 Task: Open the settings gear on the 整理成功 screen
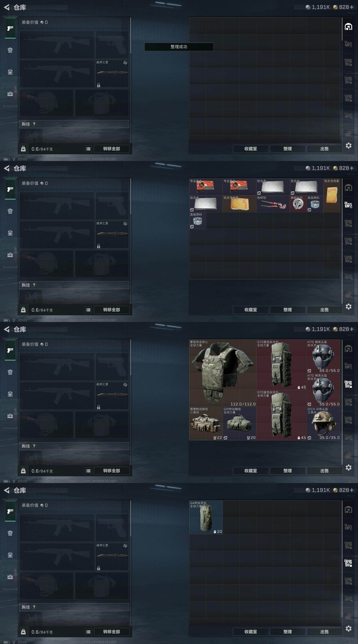click(349, 146)
